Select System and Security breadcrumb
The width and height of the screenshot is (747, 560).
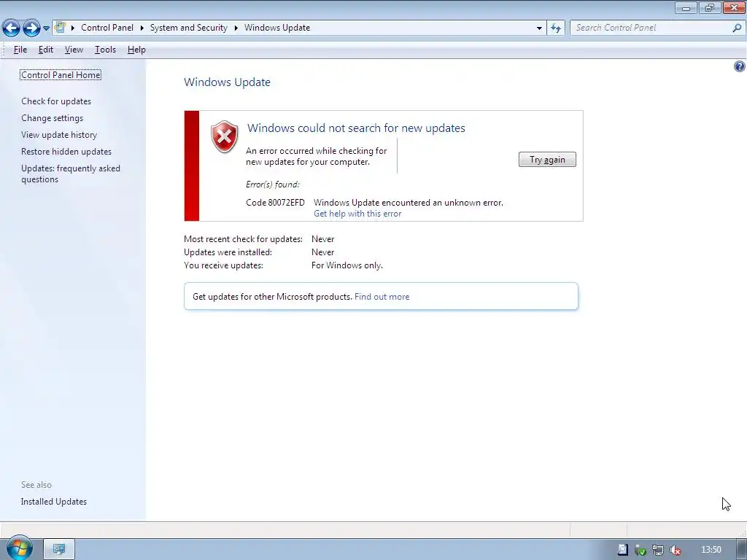click(189, 28)
